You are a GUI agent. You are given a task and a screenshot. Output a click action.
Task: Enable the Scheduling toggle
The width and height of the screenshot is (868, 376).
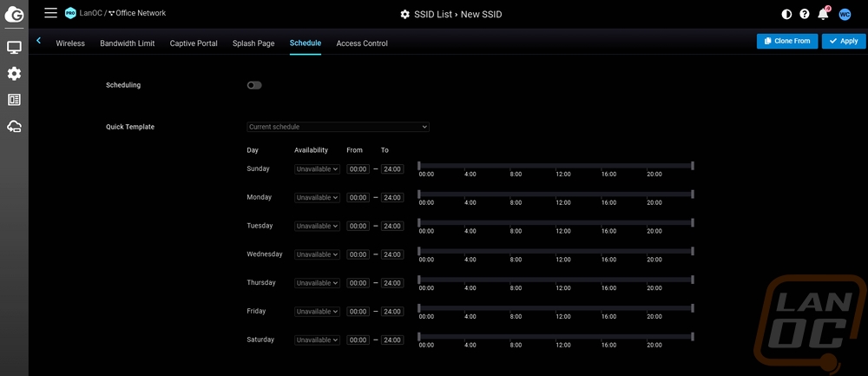pyautogui.click(x=254, y=85)
